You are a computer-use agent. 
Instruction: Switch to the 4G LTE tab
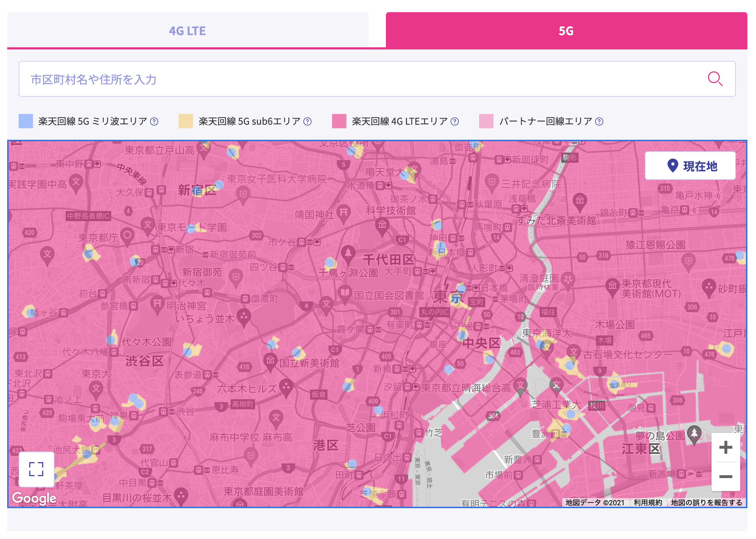click(188, 30)
